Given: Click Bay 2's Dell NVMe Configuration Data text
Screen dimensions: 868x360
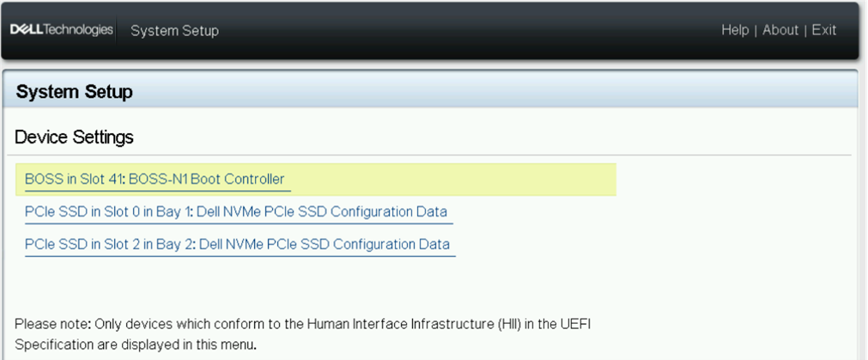Looking at the screenshot, I should (x=325, y=245).
